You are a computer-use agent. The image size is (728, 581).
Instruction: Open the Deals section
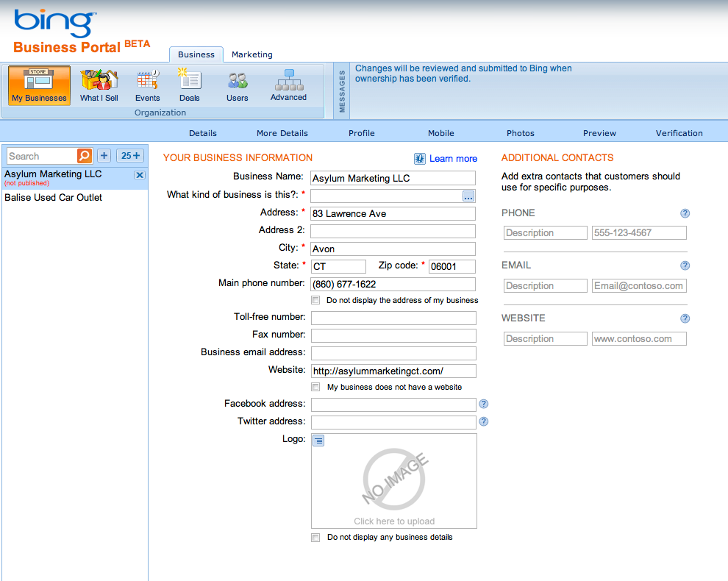point(189,85)
